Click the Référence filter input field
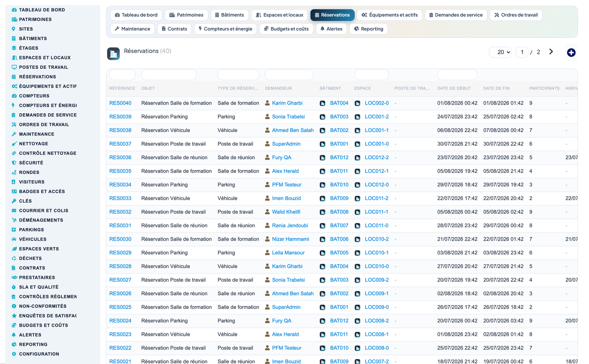 (x=122, y=75)
